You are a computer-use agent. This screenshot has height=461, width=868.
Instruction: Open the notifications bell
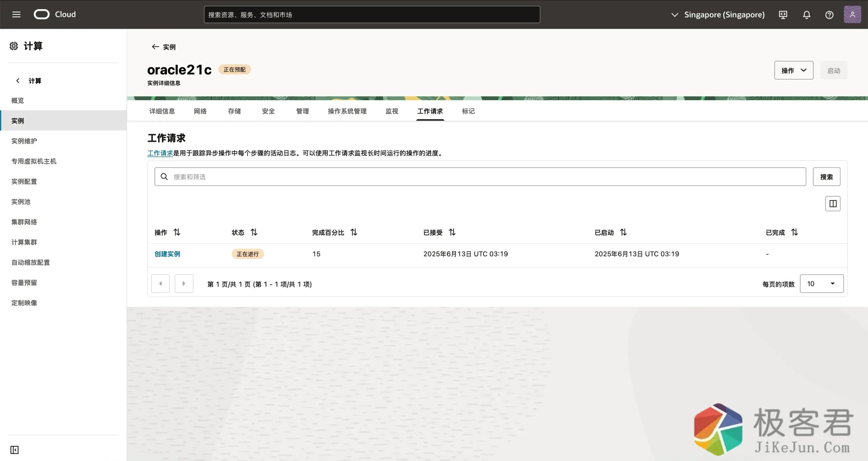tap(807, 15)
